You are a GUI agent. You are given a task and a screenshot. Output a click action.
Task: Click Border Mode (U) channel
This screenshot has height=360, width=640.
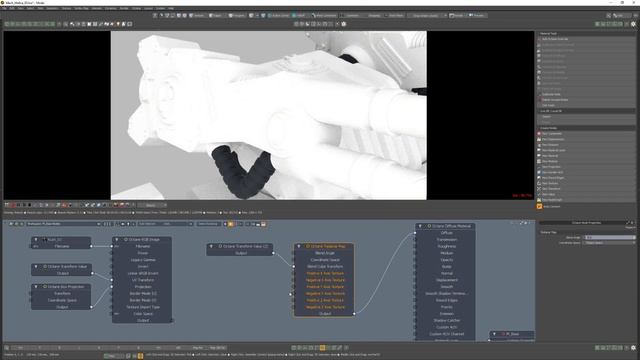[x=142, y=293]
